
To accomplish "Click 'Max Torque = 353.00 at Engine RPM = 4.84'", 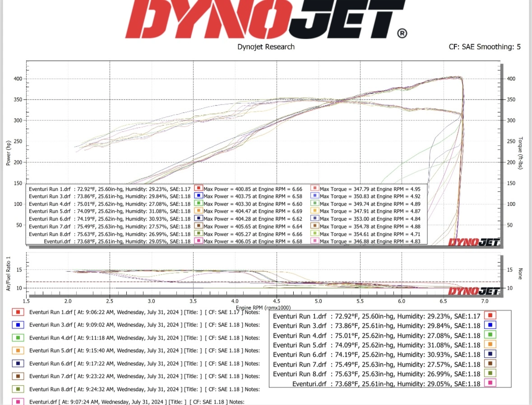I will [370, 219].
